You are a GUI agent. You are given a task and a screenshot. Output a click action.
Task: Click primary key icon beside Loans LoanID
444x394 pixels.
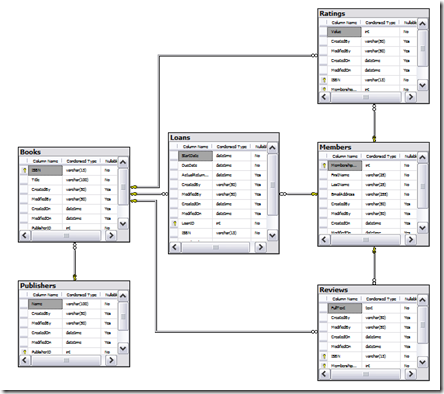tap(174, 223)
